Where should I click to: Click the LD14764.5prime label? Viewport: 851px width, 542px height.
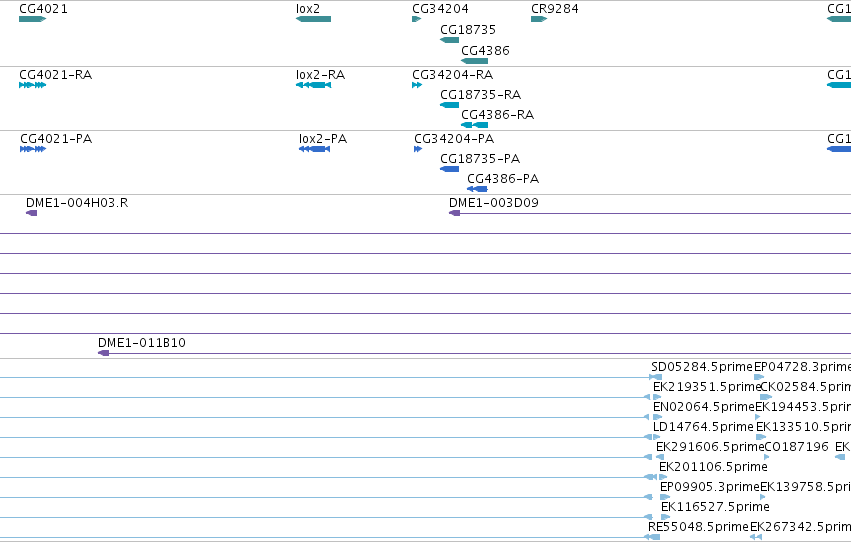703,426
